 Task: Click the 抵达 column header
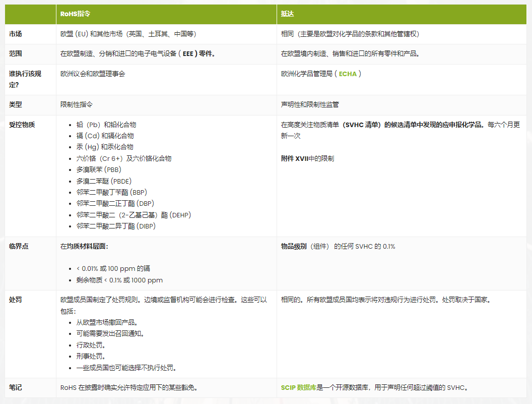[289, 14]
